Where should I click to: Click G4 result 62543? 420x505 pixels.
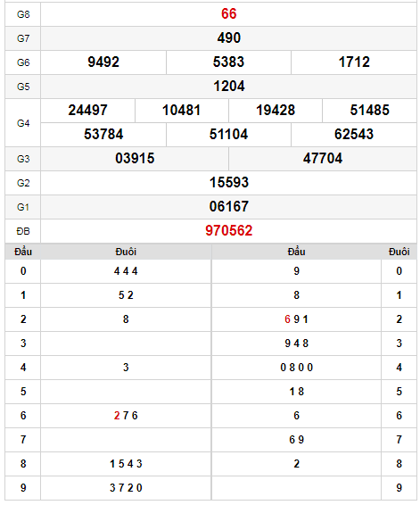click(x=354, y=135)
